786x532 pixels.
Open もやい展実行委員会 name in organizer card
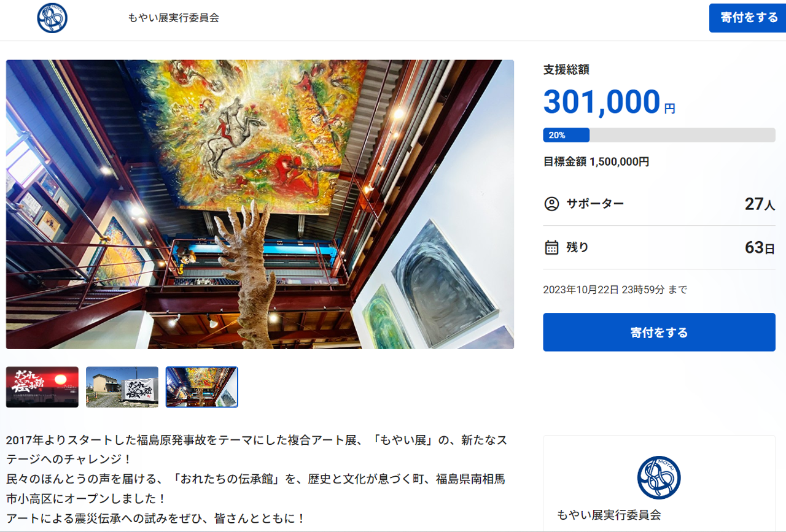click(x=609, y=515)
